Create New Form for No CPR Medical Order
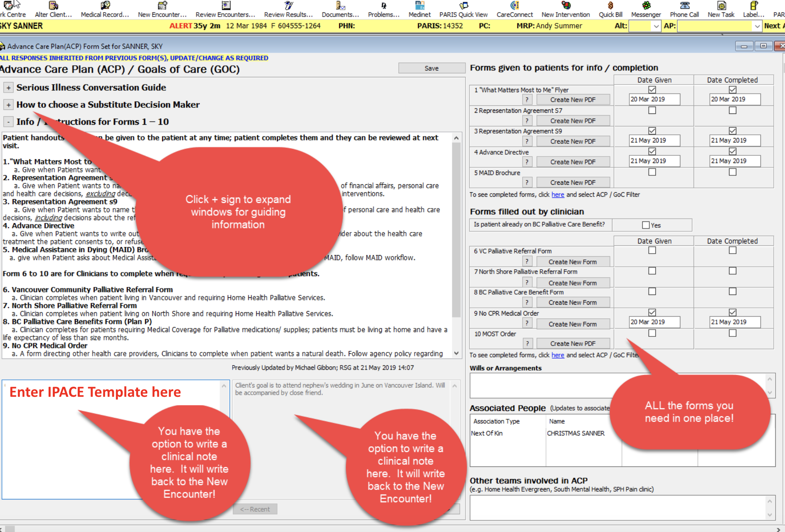 pyautogui.click(x=573, y=324)
